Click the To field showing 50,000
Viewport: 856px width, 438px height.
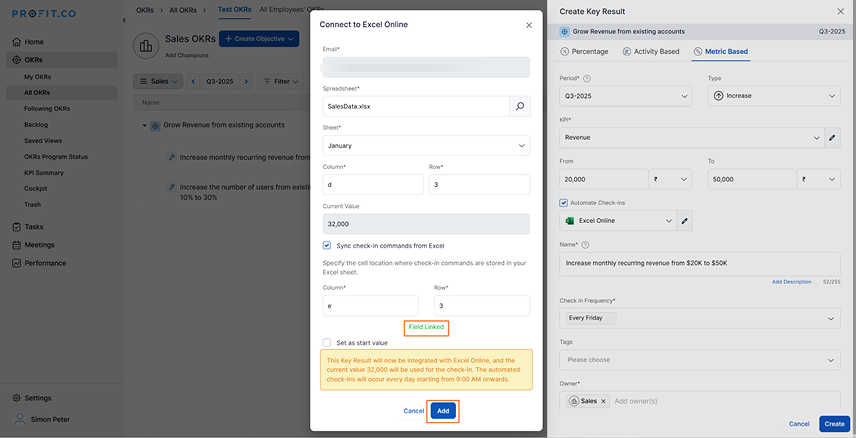click(x=752, y=179)
